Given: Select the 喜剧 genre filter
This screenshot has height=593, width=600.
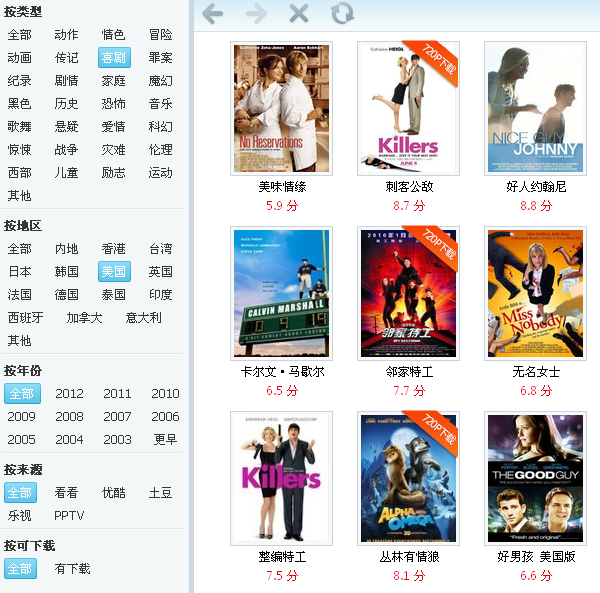Looking at the screenshot, I should tap(114, 58).
